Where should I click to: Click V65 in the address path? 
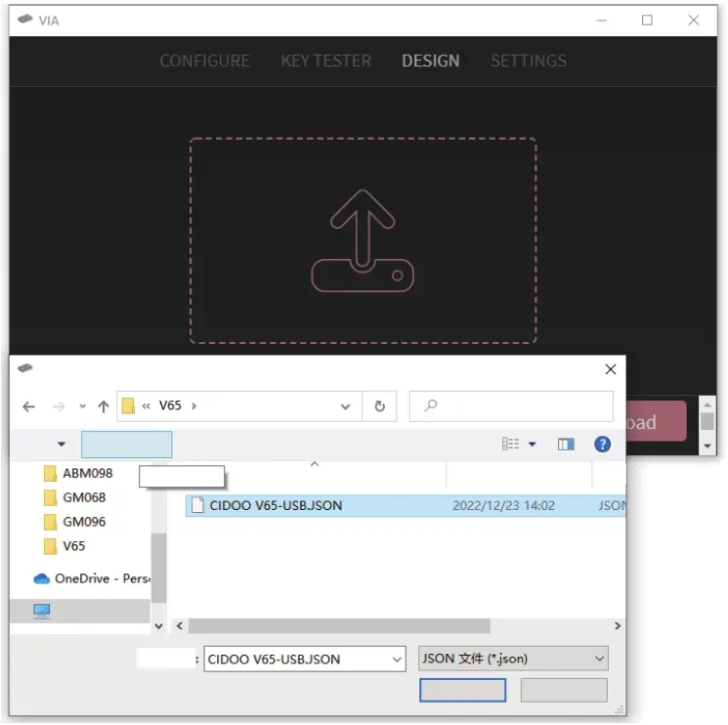(x=170, y=405)
